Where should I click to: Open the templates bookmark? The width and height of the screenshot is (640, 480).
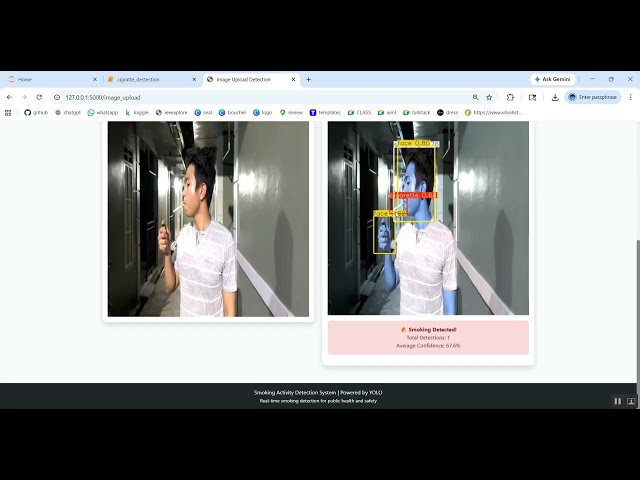click(x=325, y=113)
